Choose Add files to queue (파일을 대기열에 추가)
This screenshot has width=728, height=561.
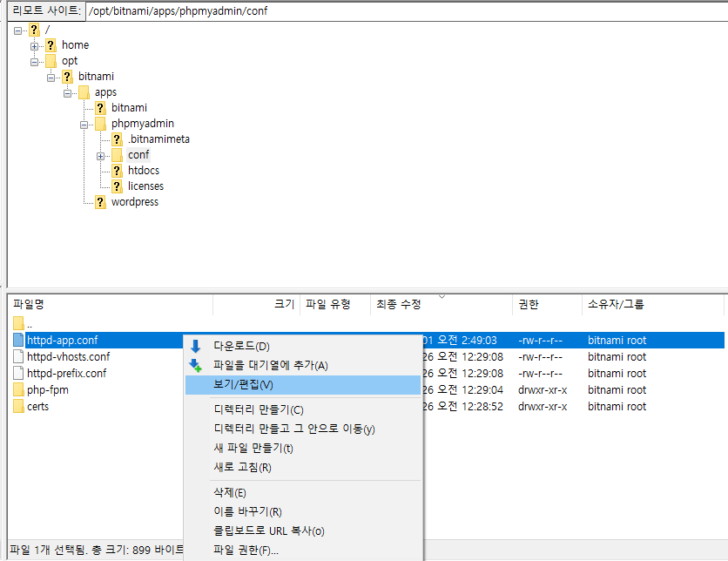click(x=303, y=366)
